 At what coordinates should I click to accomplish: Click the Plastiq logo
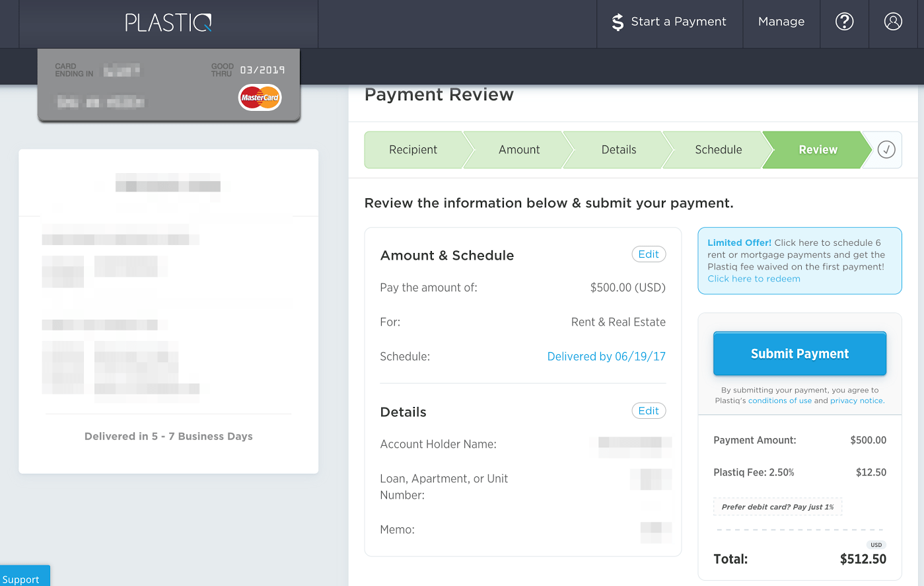coord(168,23)
